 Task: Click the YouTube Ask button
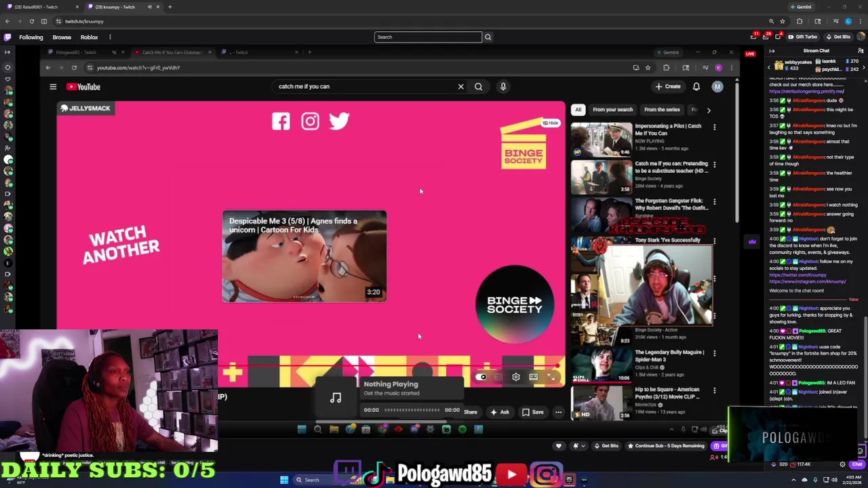tap(500, 412)
